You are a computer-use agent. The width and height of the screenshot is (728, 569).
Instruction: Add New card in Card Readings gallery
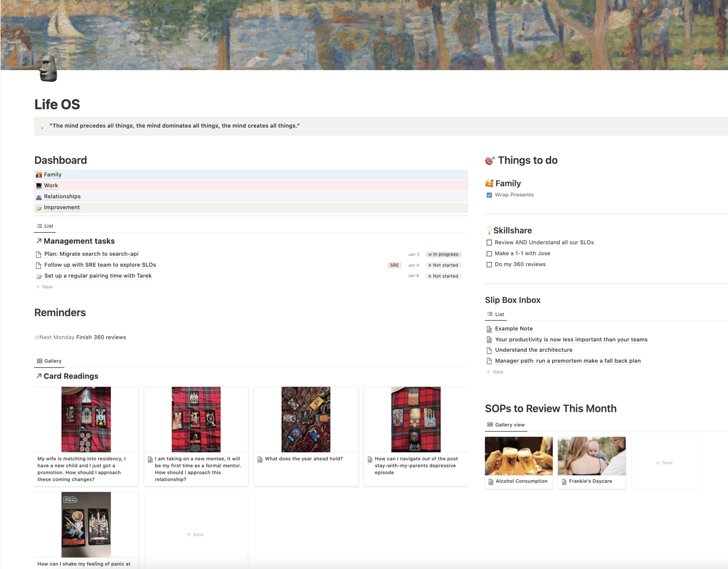click(x=196, y=534)
